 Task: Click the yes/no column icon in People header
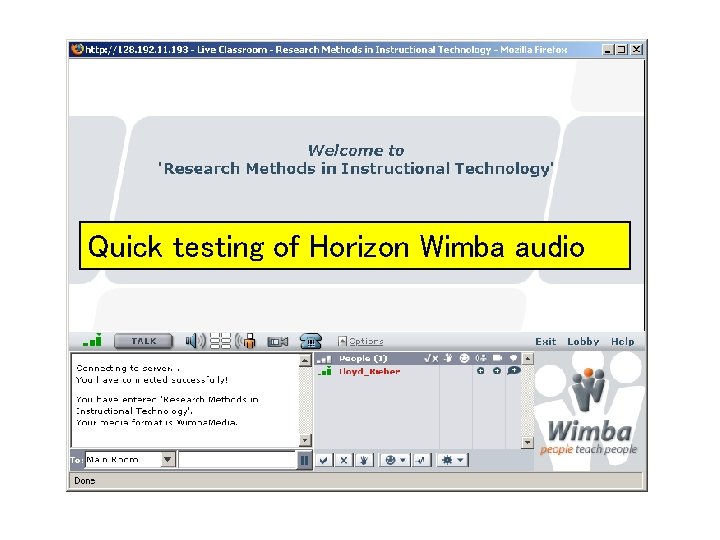pyautogui.click(x=431, y=358)
